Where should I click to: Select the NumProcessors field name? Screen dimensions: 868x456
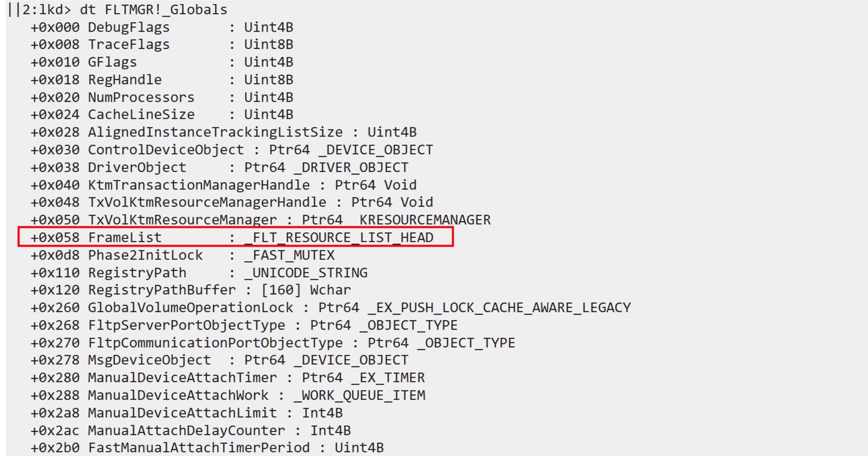click(141, 97)
